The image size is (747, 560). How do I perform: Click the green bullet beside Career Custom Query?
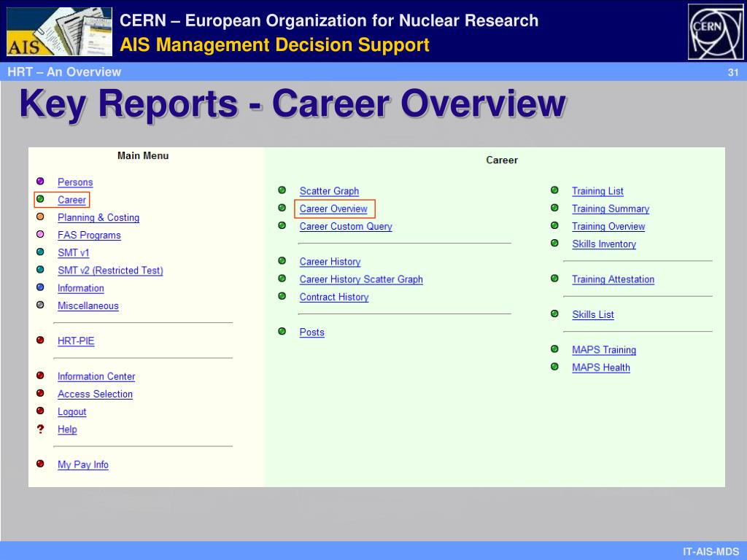(x=282, y=225)
